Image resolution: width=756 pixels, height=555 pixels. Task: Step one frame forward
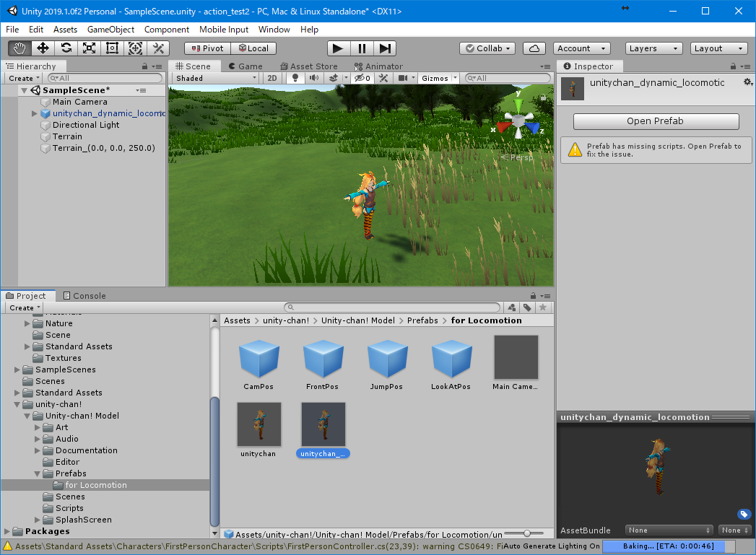tap(385, 48)
